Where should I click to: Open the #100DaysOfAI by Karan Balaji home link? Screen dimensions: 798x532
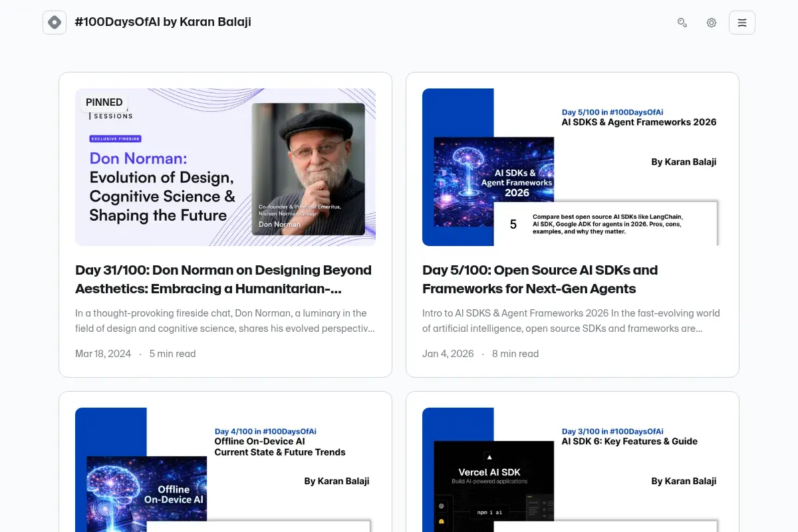[163, 22]
